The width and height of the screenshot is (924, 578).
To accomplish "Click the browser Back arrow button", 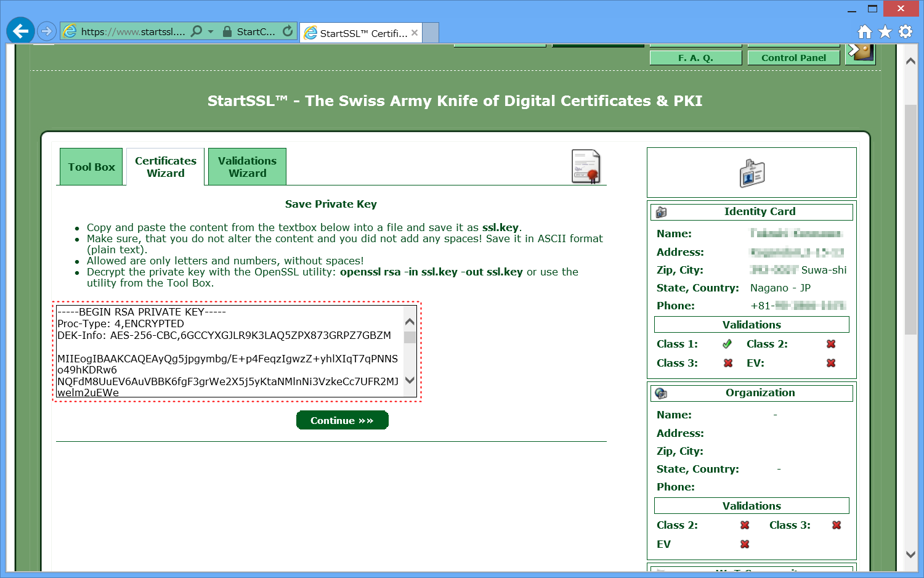I will pos(20,31).
